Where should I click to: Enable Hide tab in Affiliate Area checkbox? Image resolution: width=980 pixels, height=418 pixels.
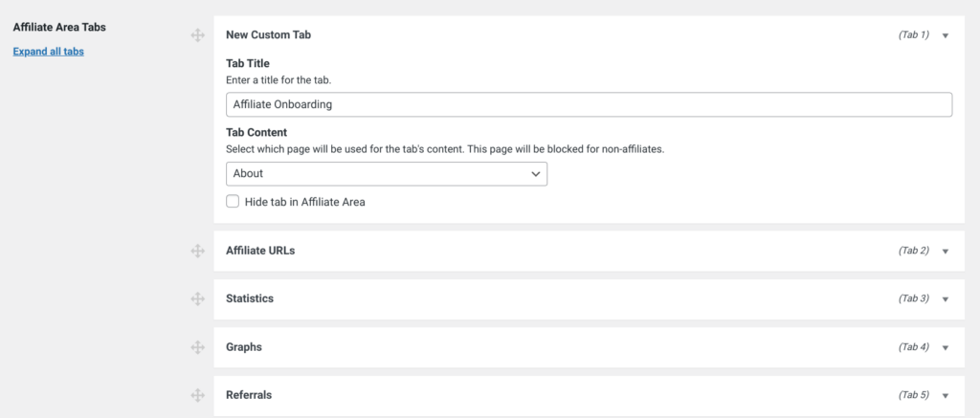click(x=233, y=201)
